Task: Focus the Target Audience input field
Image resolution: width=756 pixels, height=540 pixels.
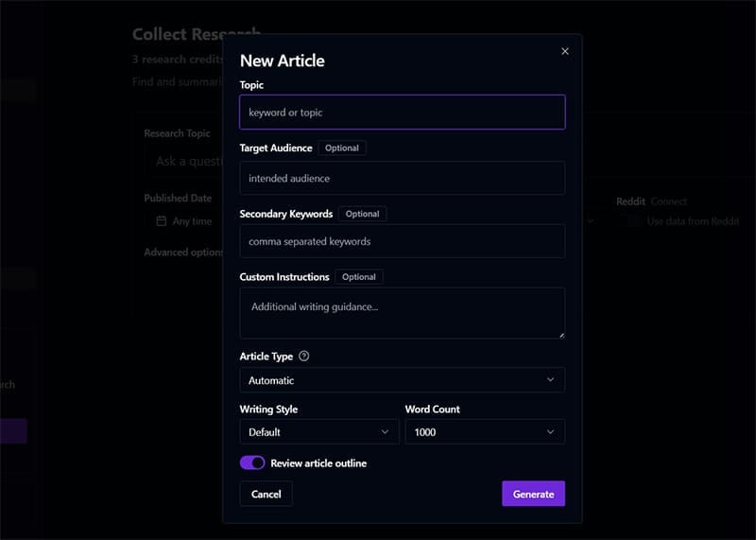Action: coord(403,178)
